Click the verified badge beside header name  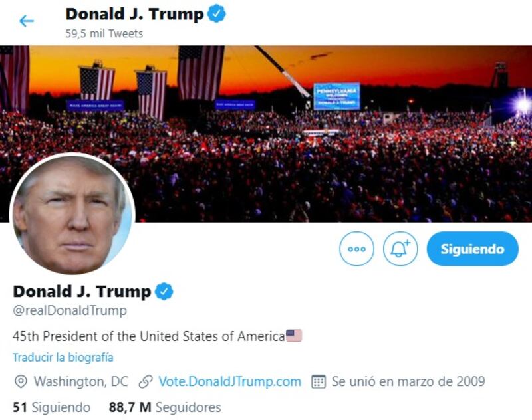pos(217,14)
